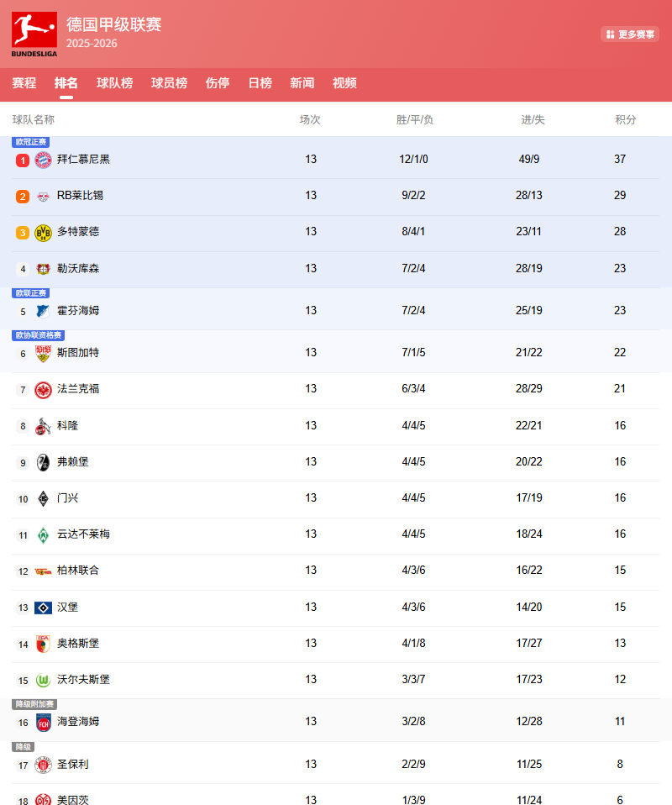Open the 球员榜 player rankings tab

coord(169,83)
